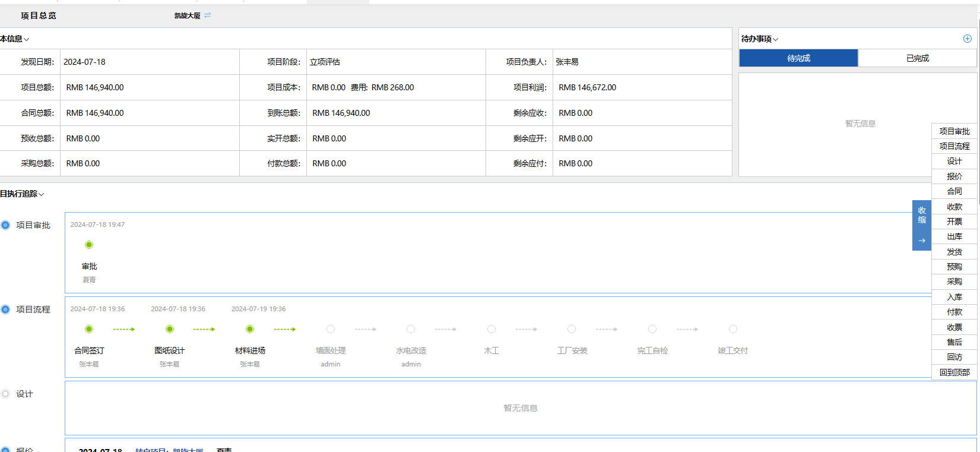
Task: Jump to 回访 in side menu
Action: (x=954, y=357)
